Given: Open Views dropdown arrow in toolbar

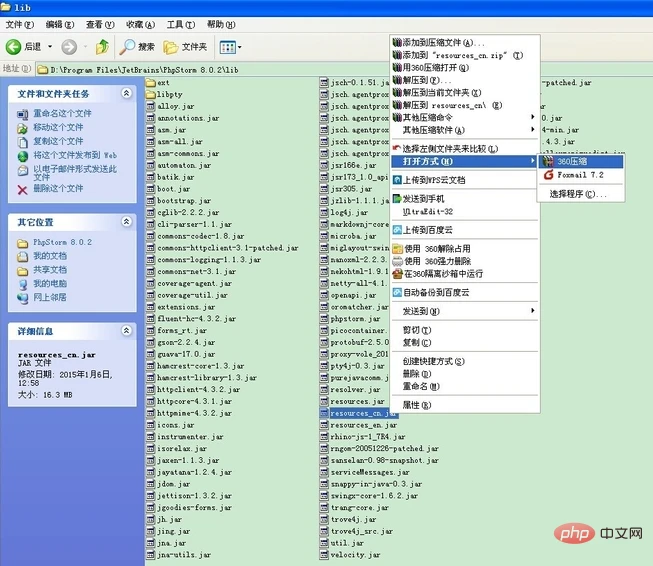Looking at the screenshot, I should [x=239, y=47].
